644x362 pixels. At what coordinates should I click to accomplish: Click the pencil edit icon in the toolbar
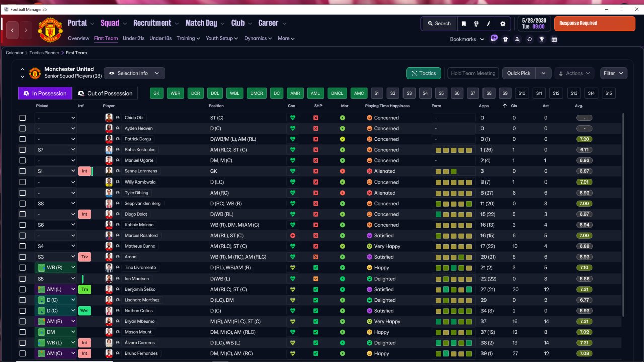coord(488,24)
